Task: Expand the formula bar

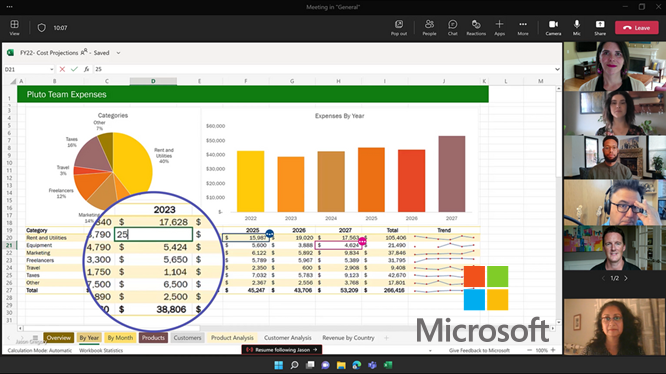Action: [557, 69]
